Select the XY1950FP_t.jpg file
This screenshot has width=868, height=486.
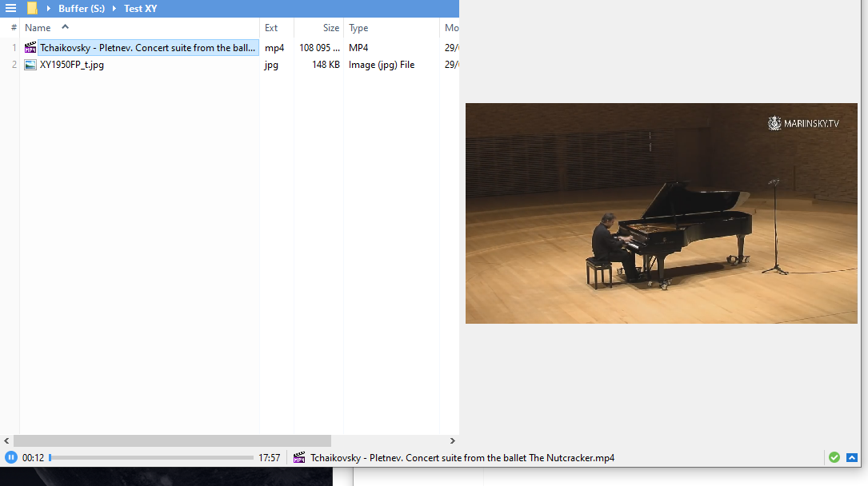(72, 65)
